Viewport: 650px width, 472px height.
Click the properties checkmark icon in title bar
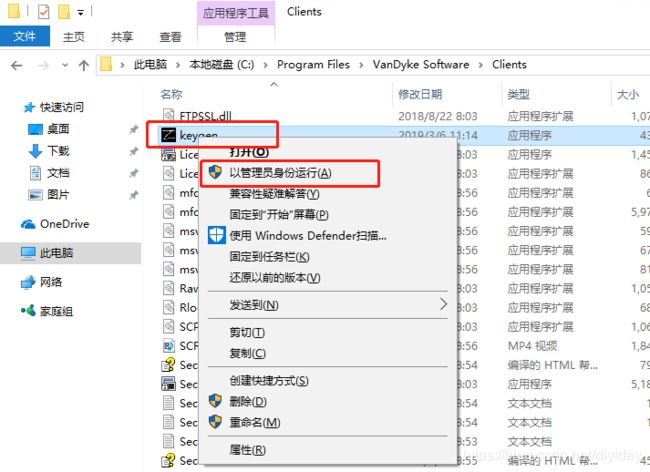pyautogui.click(x=43, y=12)
